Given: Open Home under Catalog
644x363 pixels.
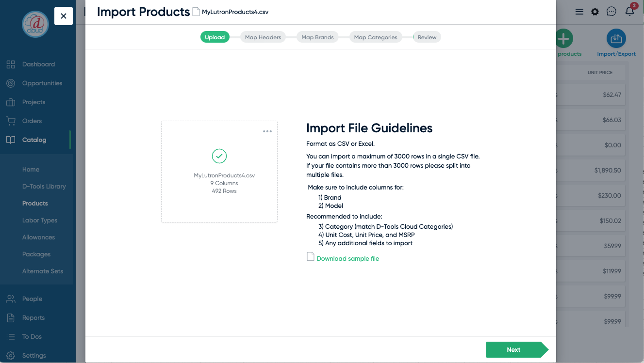Looking at the screenshot, I should point(31,169).
